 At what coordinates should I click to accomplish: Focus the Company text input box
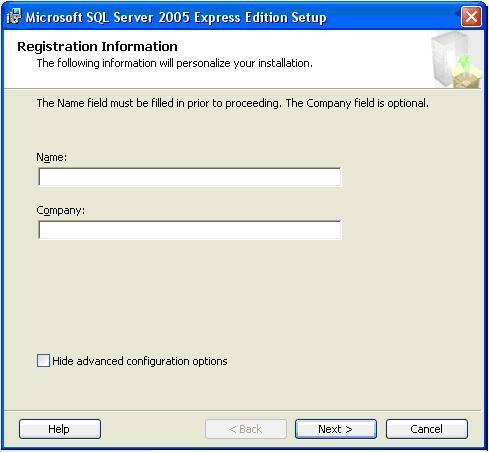(x=190, y=230)
